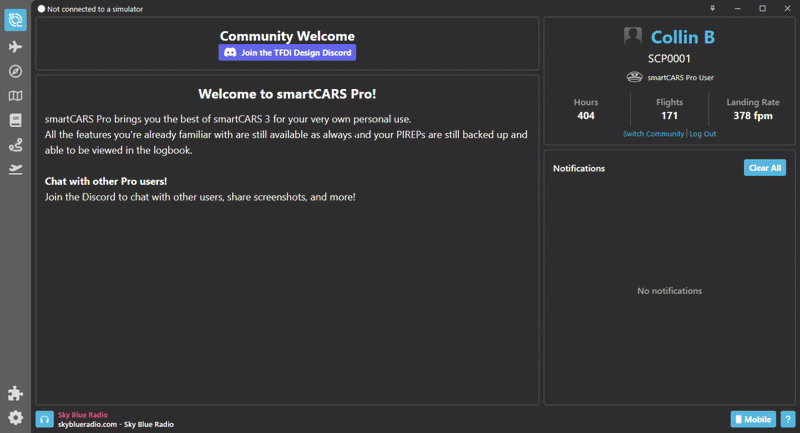Click the SCP0001 pilot ID

[669, 59]
